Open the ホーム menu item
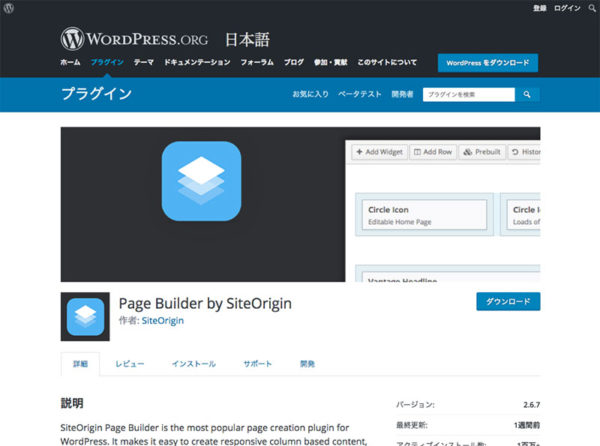This screenshot has height=446, width=600. [x=70, y=62]
